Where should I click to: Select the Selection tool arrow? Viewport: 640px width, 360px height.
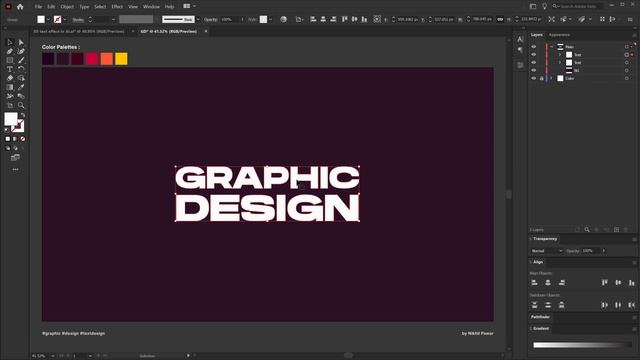coord(10,42)
